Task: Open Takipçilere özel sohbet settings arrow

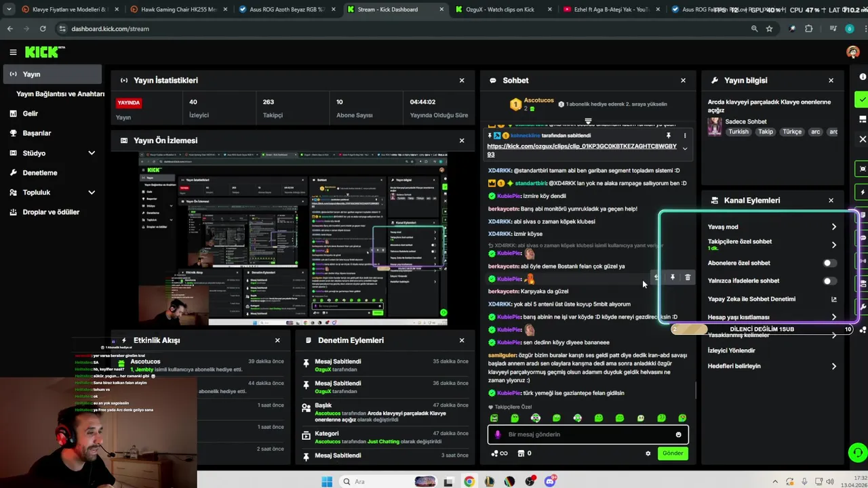Action: [833, 245]
